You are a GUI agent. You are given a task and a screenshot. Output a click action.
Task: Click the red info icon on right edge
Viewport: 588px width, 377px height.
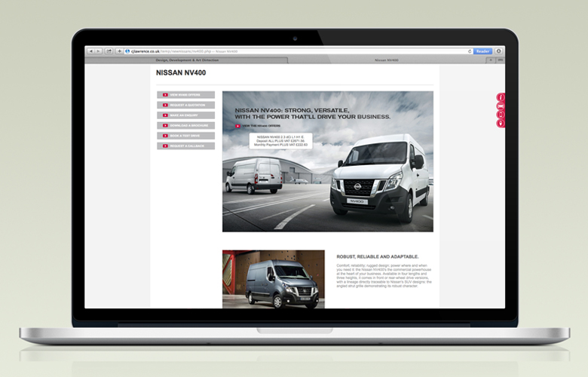click(x=501, y=97)
